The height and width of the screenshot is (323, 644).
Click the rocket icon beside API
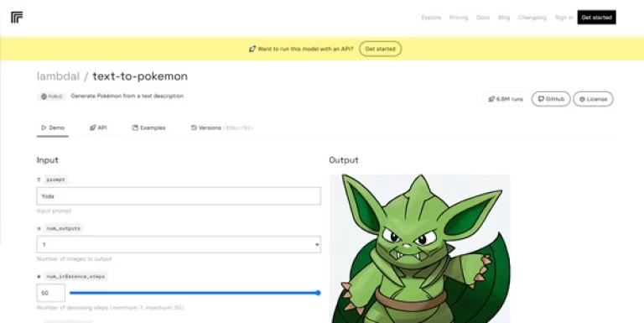(92, 128)
